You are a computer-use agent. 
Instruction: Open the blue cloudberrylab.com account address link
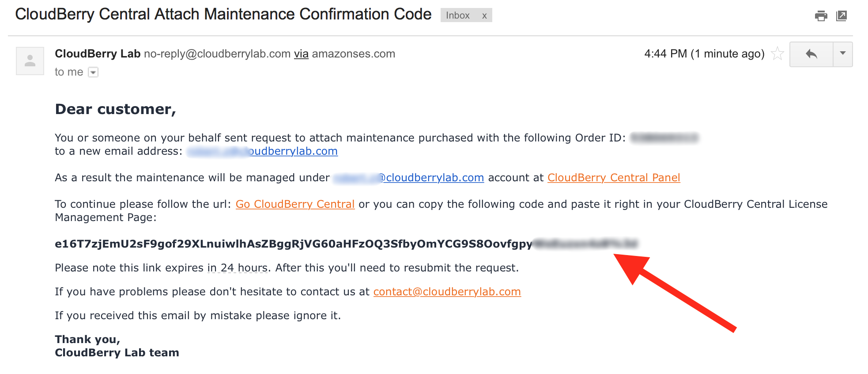(409, 178)
